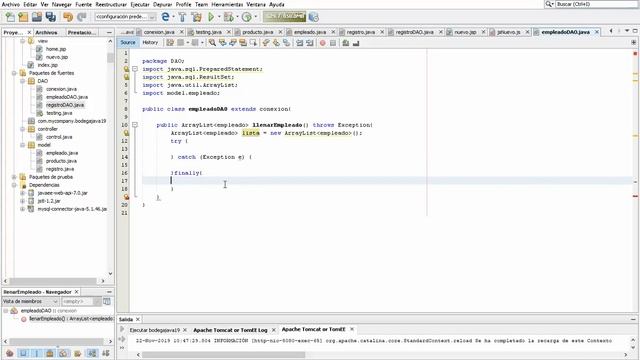The width and height of the screenshot is (640, 360).
Task: Switch to the Apache Tomcat or TomEE Log tab
Action: 230,330
